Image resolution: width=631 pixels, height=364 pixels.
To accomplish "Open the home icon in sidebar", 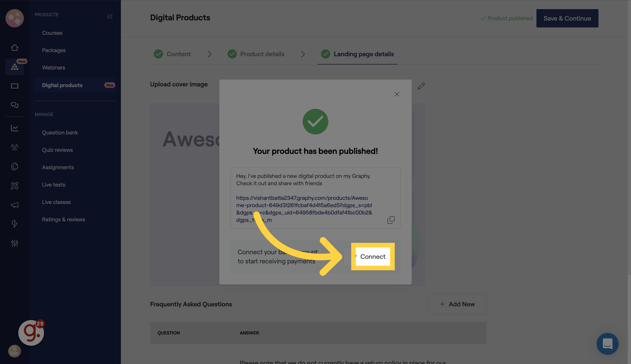I will 14,48.
